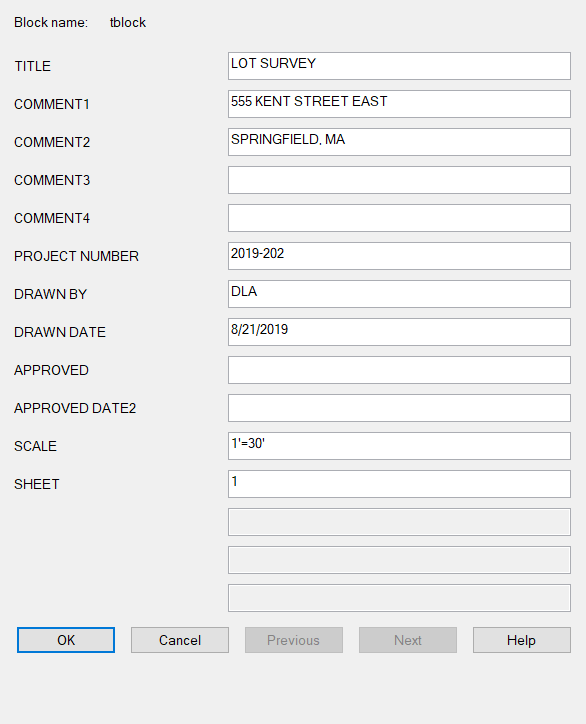
Task: Select the COMMENT1 field with 555 KENT STREET EAST
Action: click(x=399, y=104)
